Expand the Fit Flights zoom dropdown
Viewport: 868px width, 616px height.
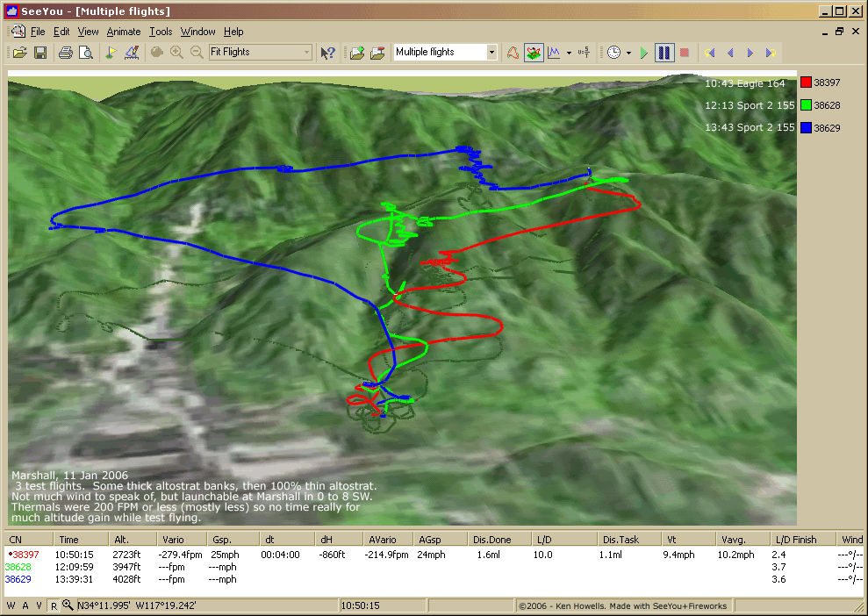pyautogui.click(x=306, y=53)
